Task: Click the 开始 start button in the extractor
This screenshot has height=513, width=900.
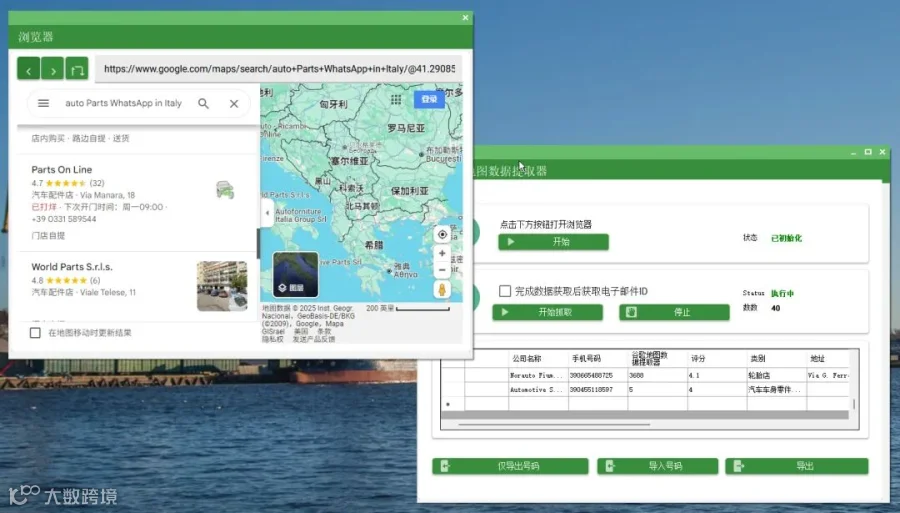Action: [553, 242]
